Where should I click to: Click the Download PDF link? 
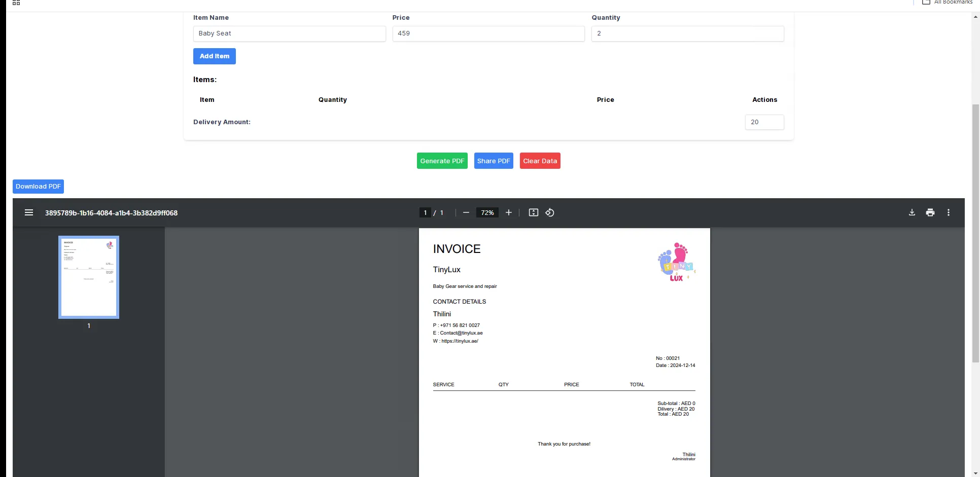pos(38,186)
